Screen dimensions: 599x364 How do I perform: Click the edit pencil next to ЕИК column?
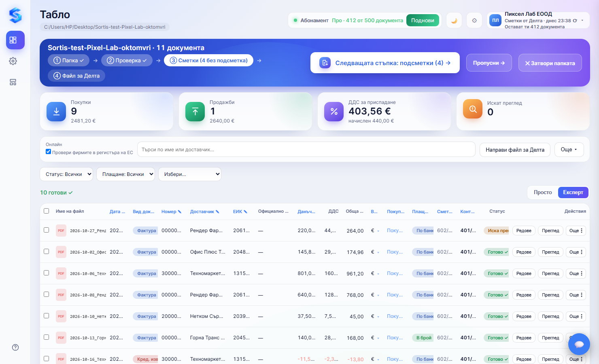[245, 212]
